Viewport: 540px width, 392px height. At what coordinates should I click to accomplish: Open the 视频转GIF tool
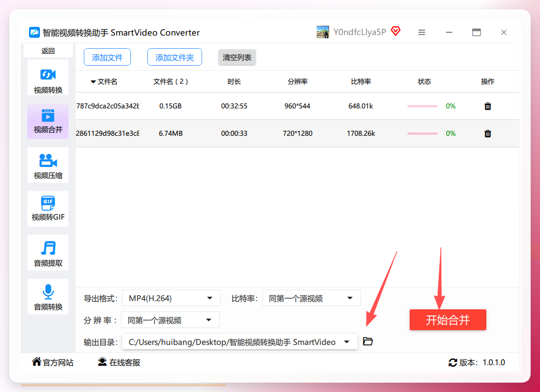(48, 209)
